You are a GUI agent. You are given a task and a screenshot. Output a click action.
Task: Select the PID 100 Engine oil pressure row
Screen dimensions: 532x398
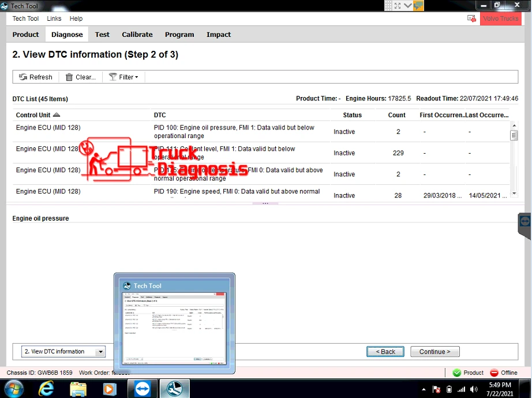261,132
